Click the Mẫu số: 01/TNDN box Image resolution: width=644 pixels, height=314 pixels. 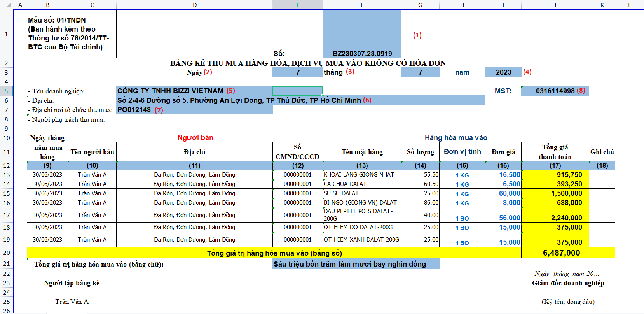72,34
